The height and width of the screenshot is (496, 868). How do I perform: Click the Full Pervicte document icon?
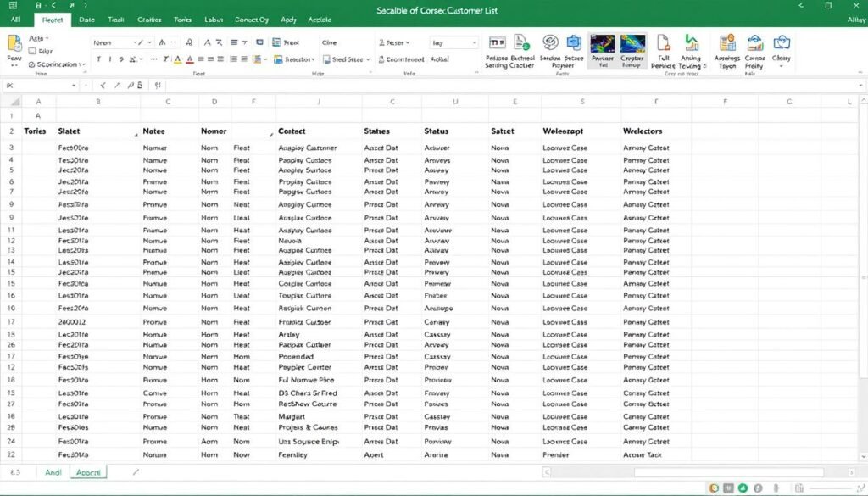pos(664,44)
